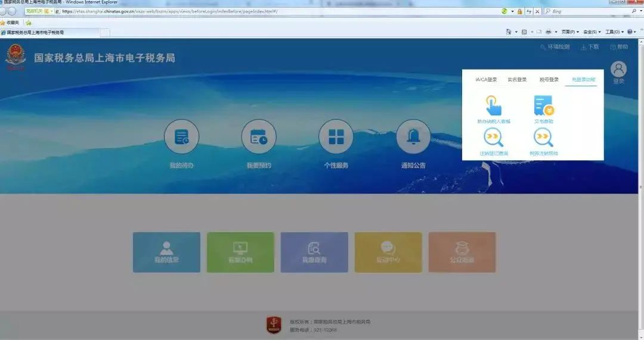Expand the print button dropdown arrow
644x340 pixels.
click(556, 32)
